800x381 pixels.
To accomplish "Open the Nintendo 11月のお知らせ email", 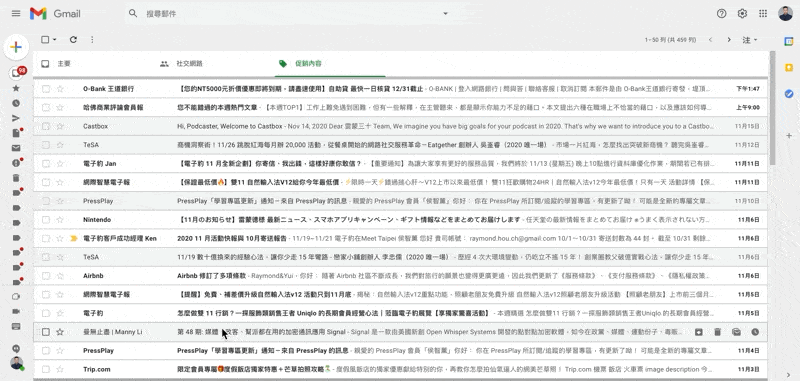I will click(x=401, y=220).
